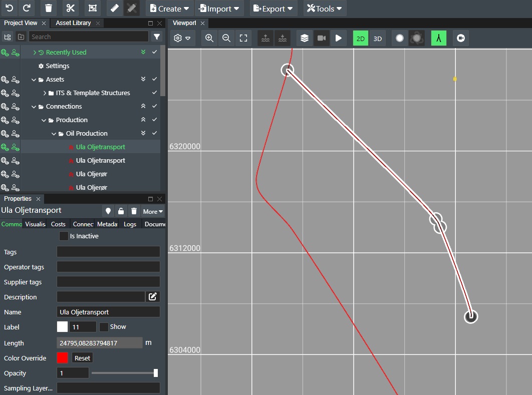Open the Logs tab
This screenshot has width=532, height=395.
click(x=130, y=224)
